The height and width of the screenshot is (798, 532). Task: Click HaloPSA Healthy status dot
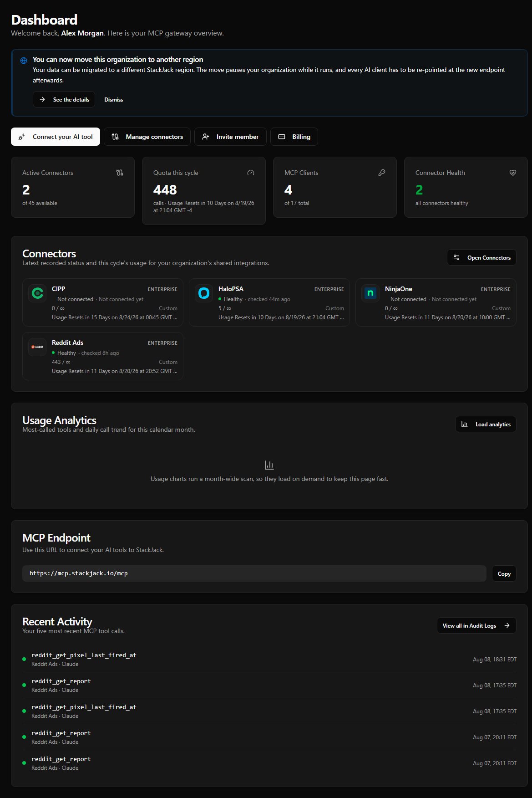coord(220,299)
